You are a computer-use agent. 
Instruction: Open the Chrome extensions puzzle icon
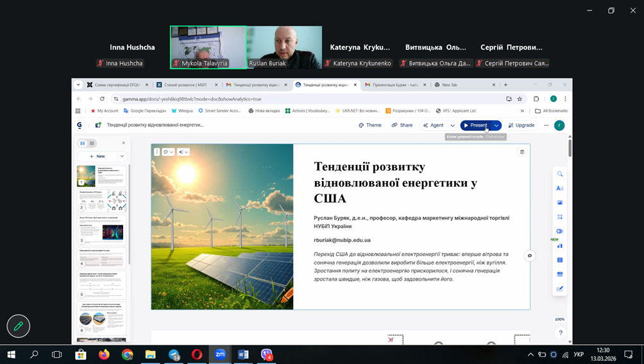[536, 99]
